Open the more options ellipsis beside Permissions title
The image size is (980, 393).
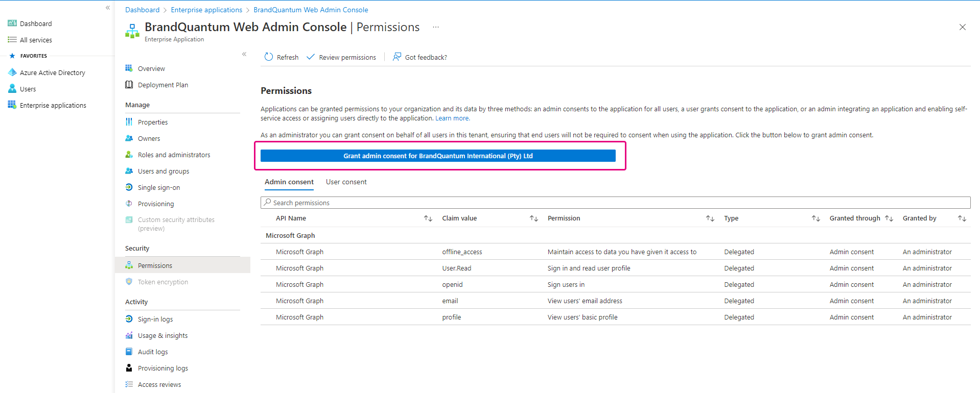coord(436,27)
